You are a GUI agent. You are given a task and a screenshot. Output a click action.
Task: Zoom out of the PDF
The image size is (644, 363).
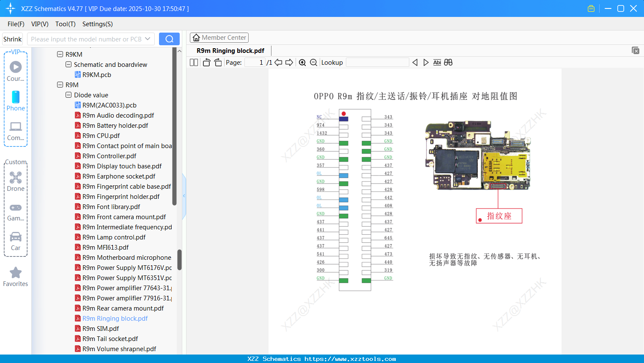click(x=313, y=62)
